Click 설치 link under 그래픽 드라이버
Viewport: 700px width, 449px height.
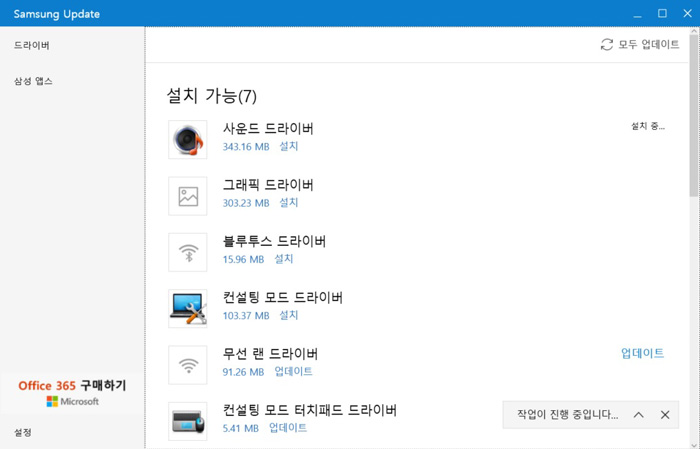click(x=288, y=203)
